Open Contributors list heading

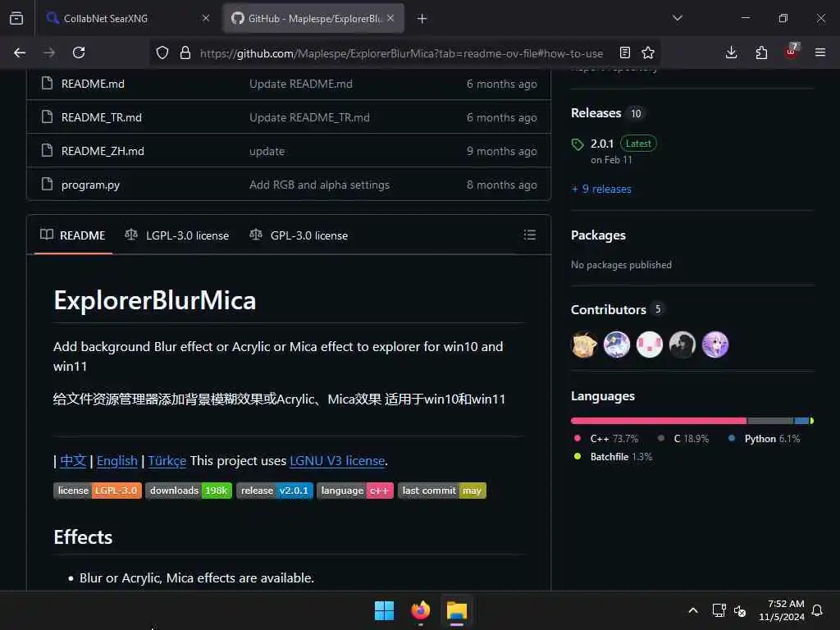pos(608,309)
